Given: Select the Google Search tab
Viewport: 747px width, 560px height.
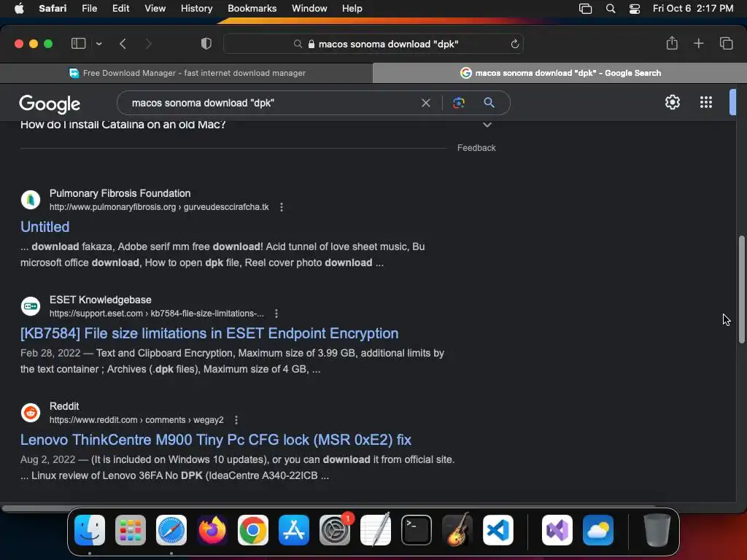Looking at the screenshot, I should pyautogui.click(x=560, y=73).
